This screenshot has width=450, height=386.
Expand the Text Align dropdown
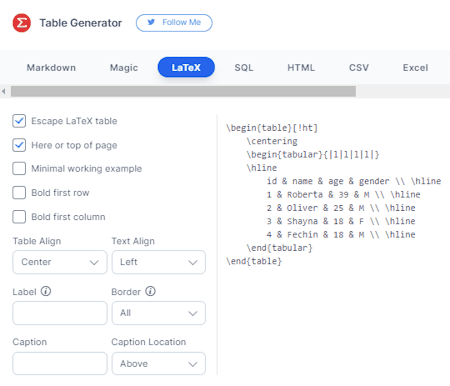[159, 262]
